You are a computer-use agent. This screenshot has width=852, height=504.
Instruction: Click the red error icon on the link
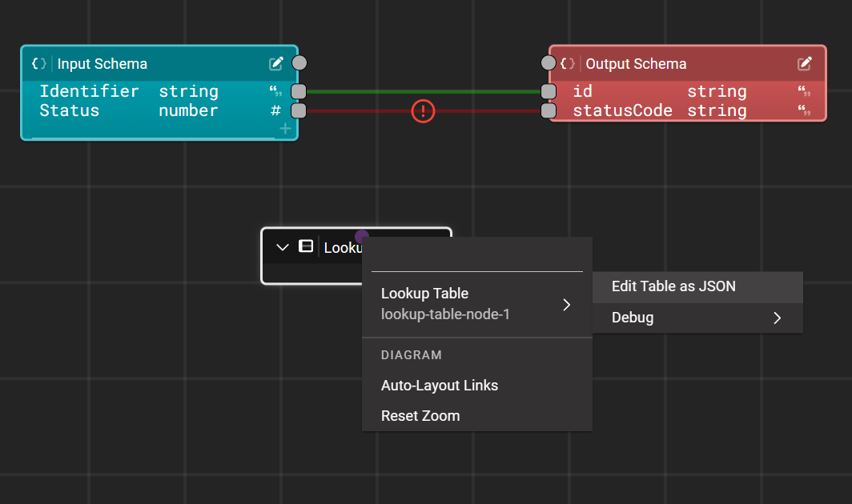click(423, 111)
